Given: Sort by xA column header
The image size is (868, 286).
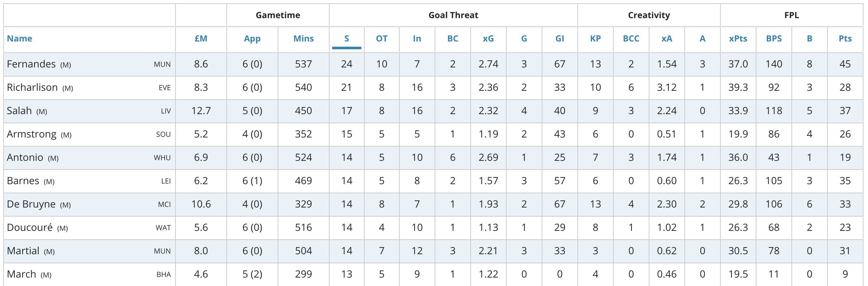Looking at the screenshot, I should [667, 38].
